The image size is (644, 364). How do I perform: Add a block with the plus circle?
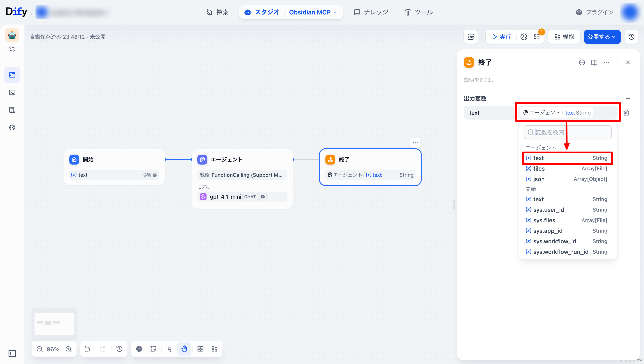(139, 349)
